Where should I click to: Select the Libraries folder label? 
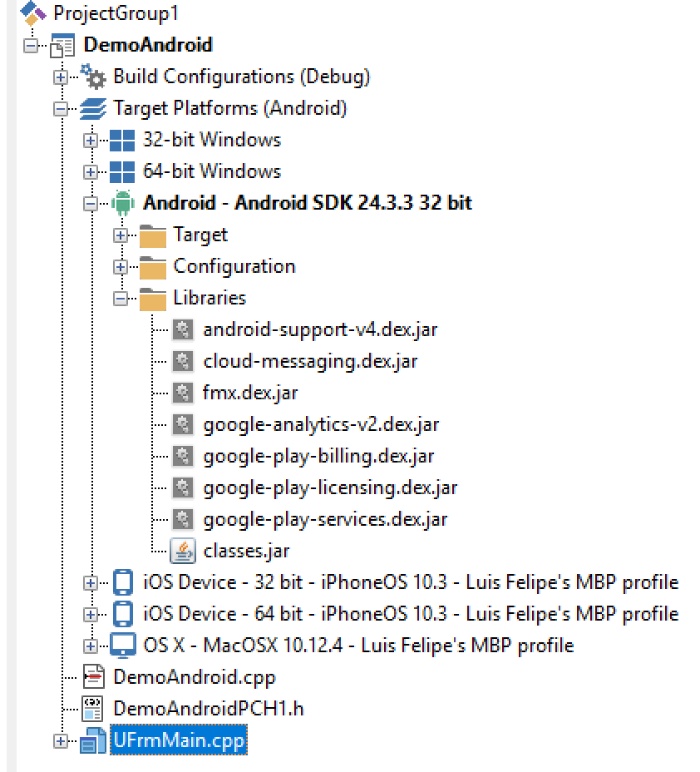click(x=210, y=298)
